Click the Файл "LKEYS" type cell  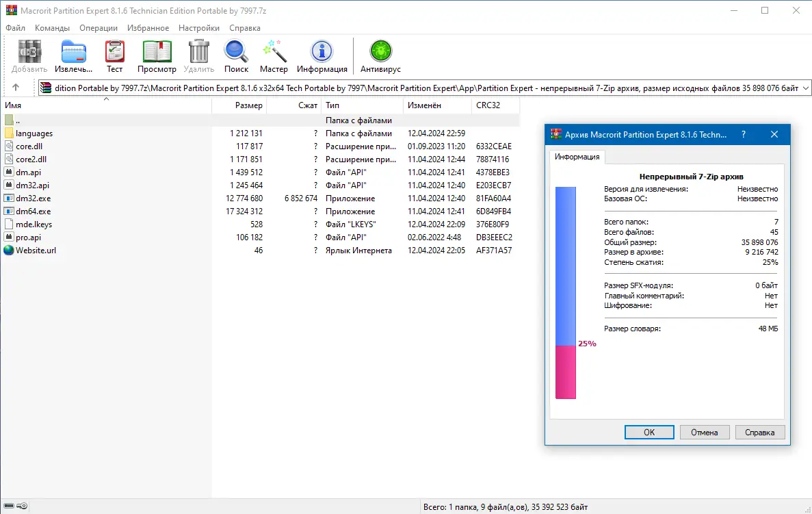350,224
